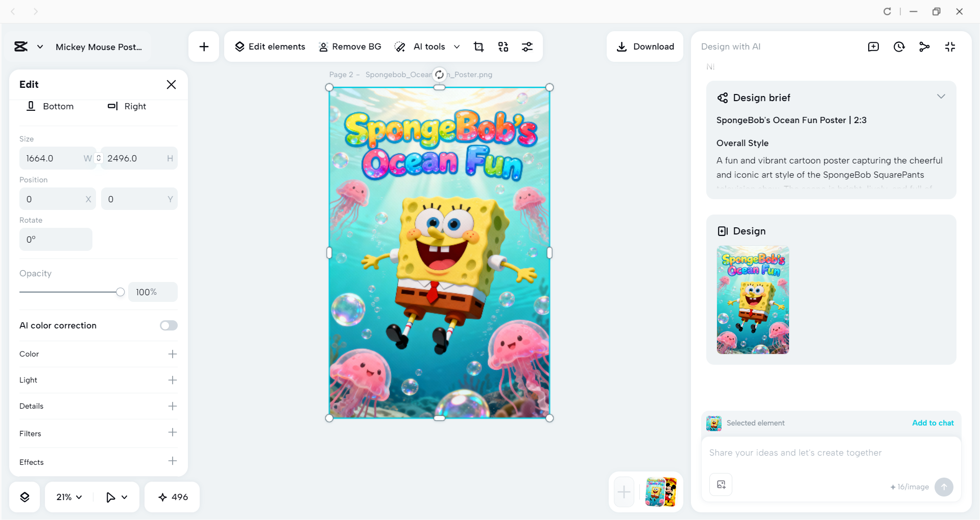The image size is (980, 520).
Task: Start a new chat in the Design with AI panel
Action: click(874, 46)
